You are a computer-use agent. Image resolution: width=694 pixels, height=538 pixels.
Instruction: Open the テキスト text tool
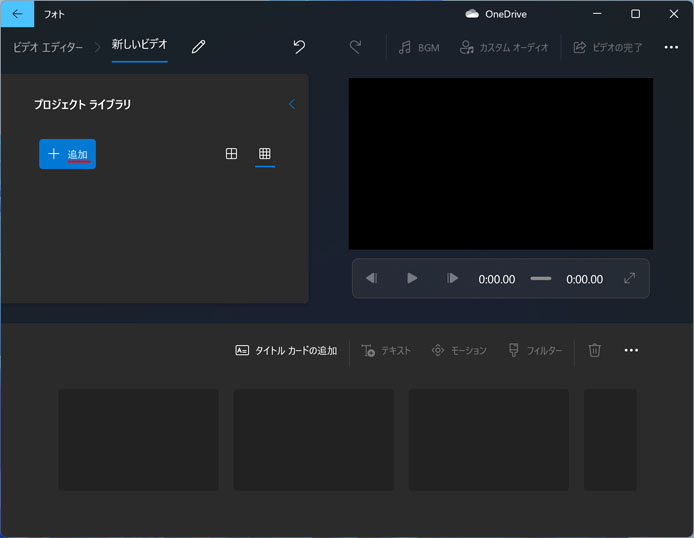point(386,351)
